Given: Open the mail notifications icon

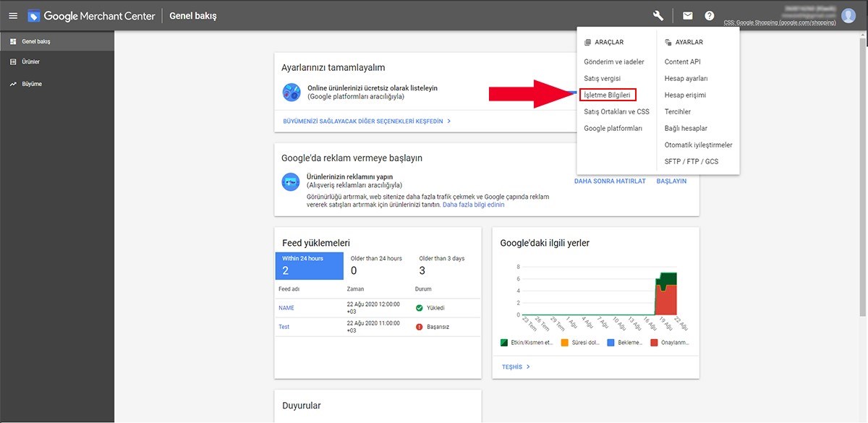Looking at the screenshot, I should (x=687, y=15).
